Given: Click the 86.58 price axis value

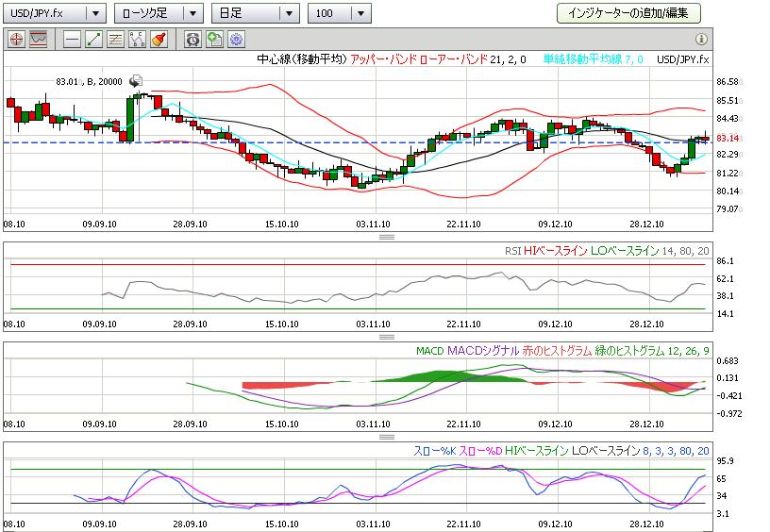Looking at the screenshot, I should (x=728, y=82).
